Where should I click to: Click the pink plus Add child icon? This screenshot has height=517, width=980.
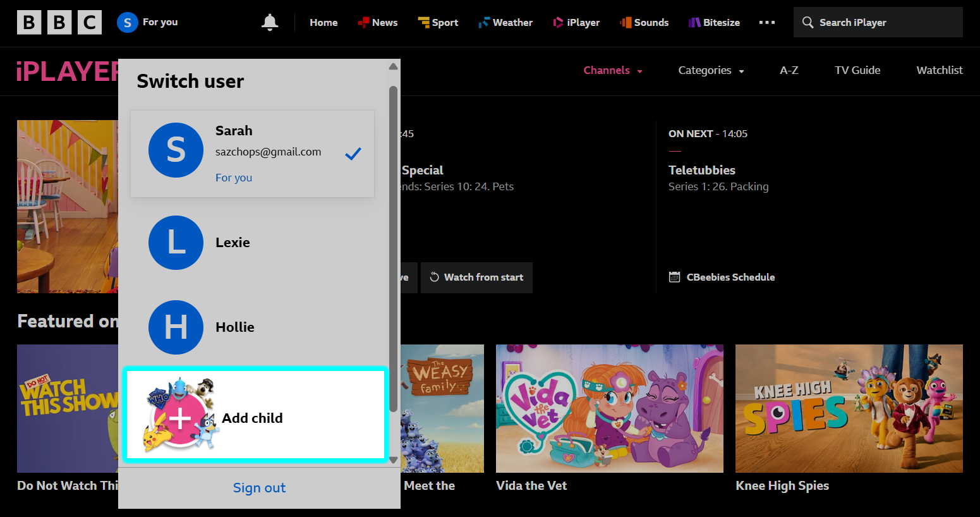(x=180, y=418)
